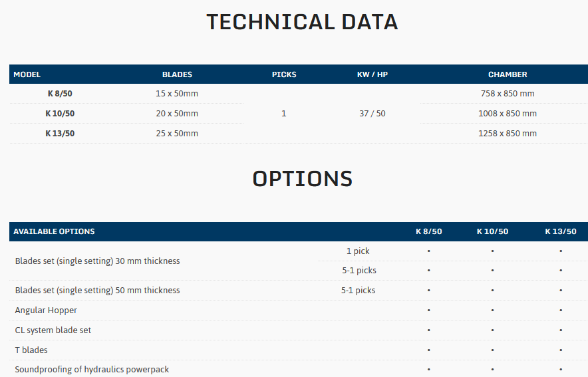Click the K 13/50 header in options table
This screenshot has height=377, width=588.
tap(561, 231)
